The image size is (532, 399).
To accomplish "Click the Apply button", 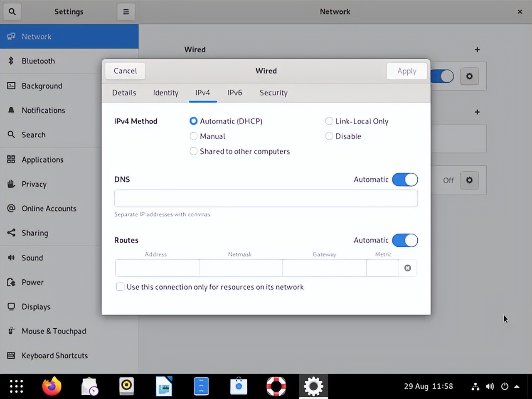I will click(x=406, y=71).
